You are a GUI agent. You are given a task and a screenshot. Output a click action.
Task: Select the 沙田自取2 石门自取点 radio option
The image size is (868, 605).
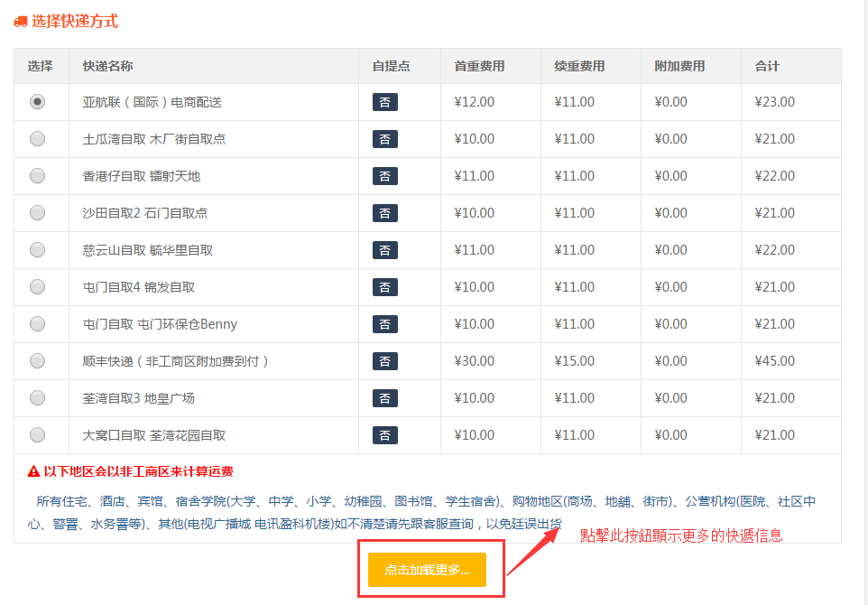37,213
